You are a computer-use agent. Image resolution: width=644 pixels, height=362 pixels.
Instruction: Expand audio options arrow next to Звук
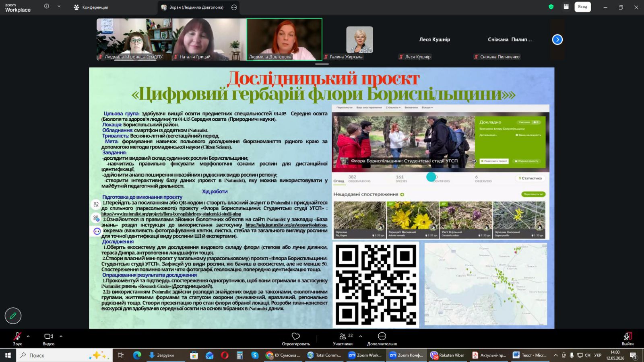pos(28,336)
